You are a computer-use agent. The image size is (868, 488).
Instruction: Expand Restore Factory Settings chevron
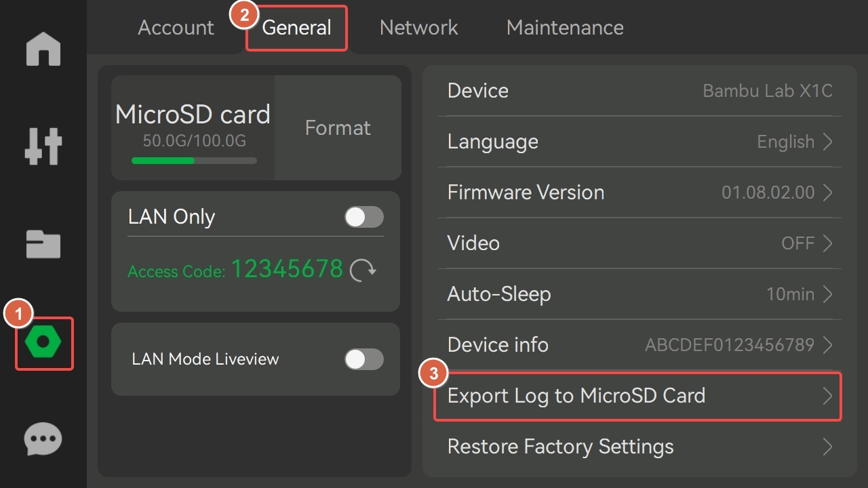[x=827, y=447]
